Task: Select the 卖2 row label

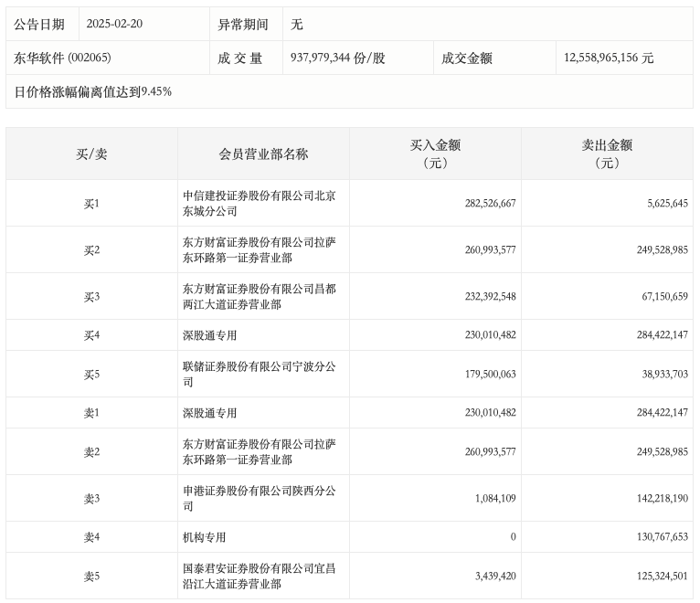Action: click(x=91, y=452)
